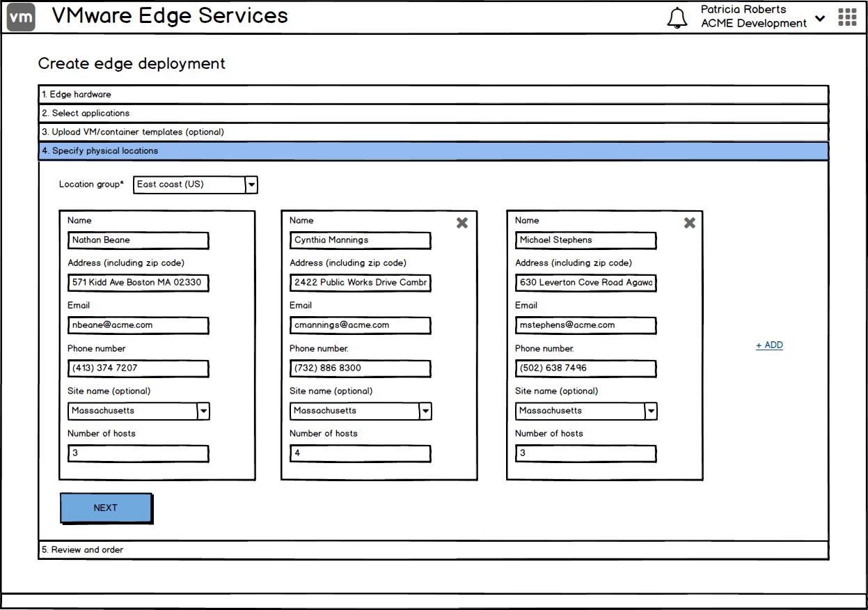Click the cmannings@acme.com email field

coord(361,325)
